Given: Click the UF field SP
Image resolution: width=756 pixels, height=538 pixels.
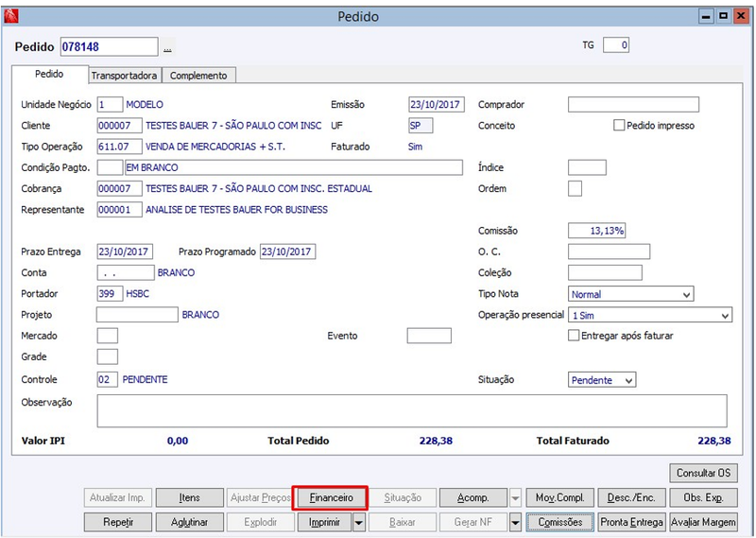Looking at the screenshot, I should 421,126.
